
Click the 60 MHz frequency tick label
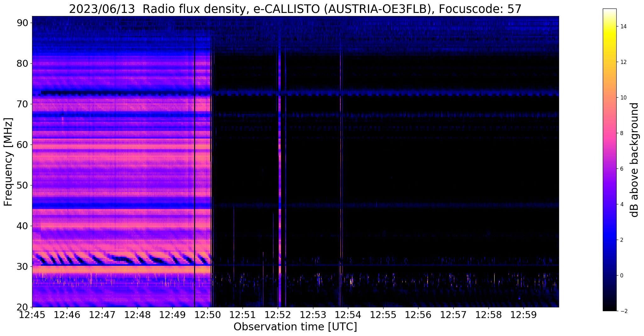[23, 145]
